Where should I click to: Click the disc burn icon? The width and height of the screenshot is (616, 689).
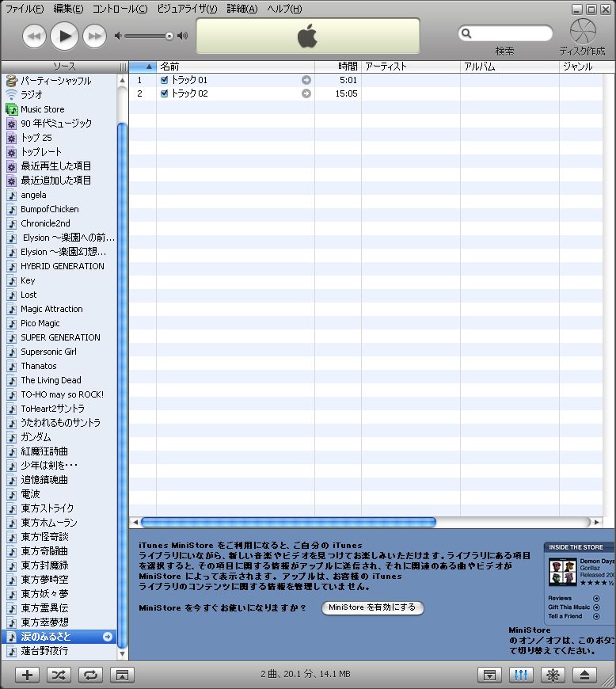583,31
